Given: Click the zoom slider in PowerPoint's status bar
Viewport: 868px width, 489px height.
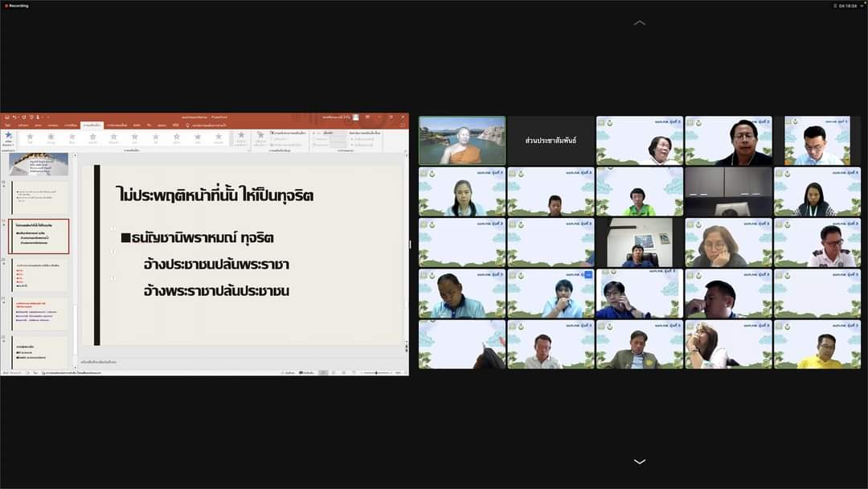Looking at the screenshot, I should coord(376,372).
